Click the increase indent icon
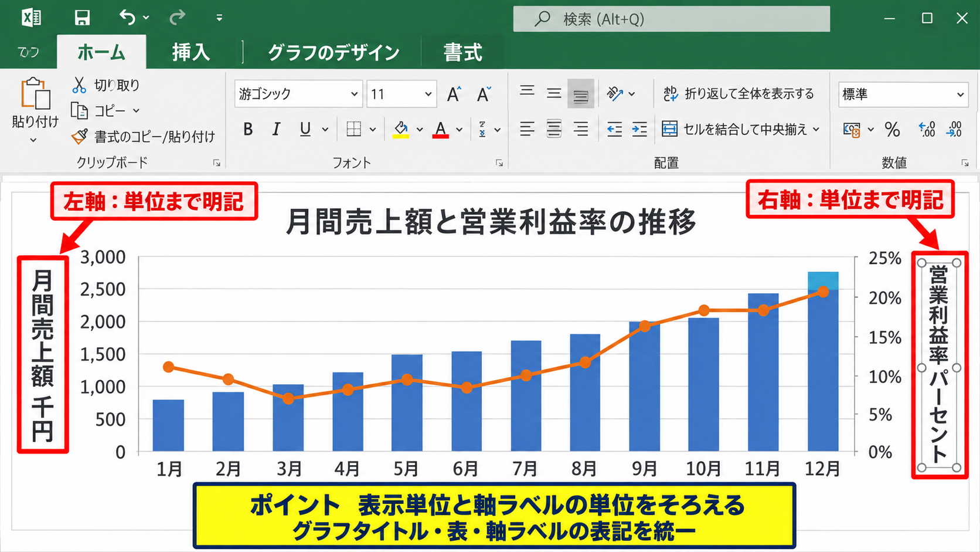The image size is (980, 552). 639,129
